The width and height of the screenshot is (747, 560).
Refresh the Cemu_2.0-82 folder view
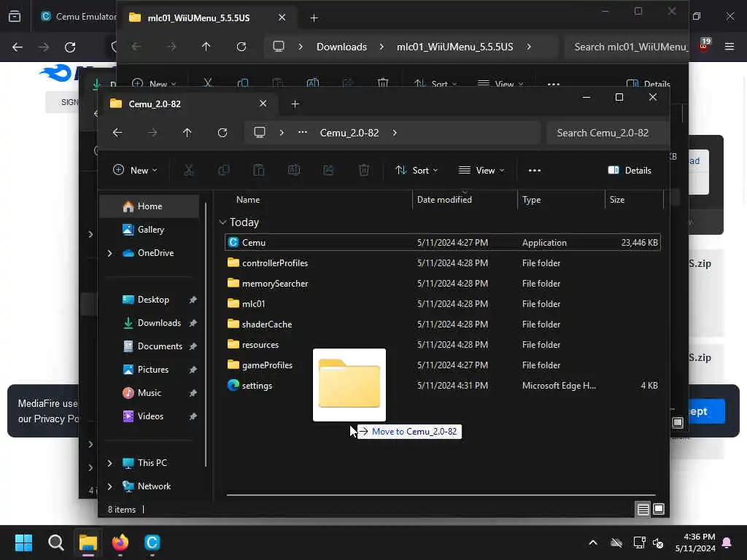222,133
